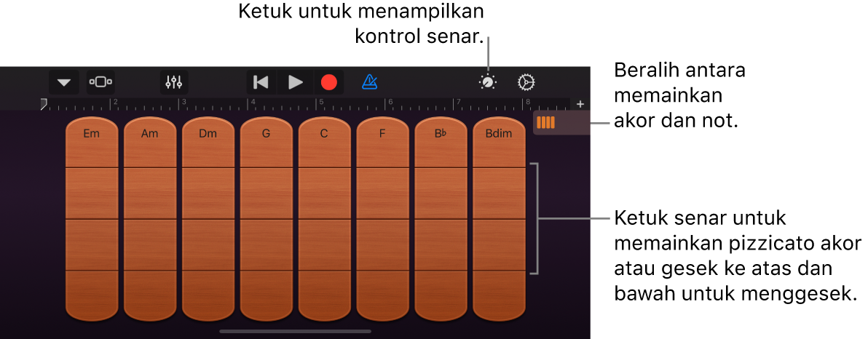
Task: Go to beginning of song
Action: 261,82
